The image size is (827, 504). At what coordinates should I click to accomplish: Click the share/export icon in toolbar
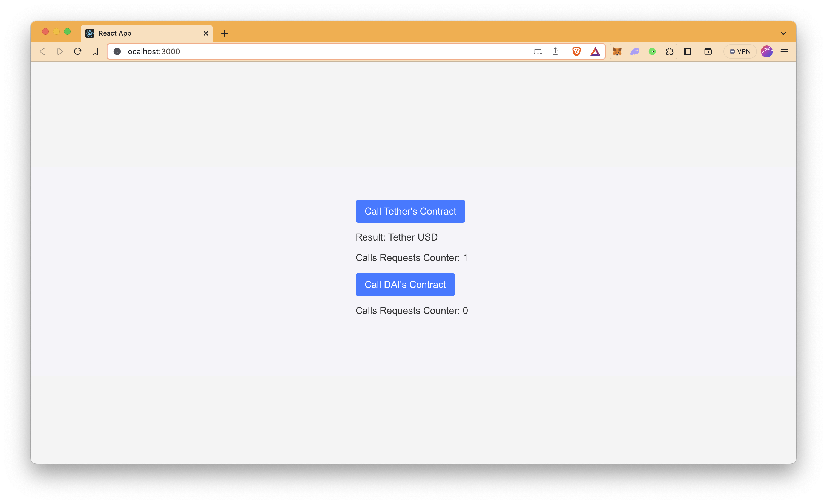pyautogui.click(x=555, y=51)
